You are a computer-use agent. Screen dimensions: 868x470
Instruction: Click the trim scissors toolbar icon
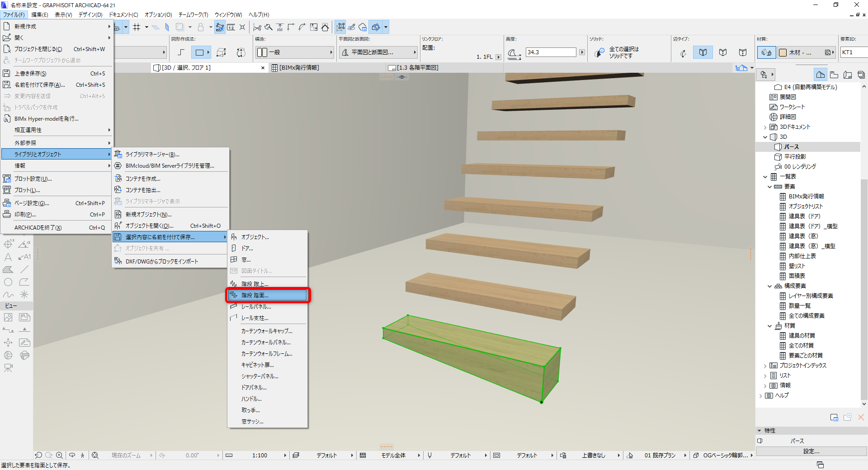click(x=257, y=27)
